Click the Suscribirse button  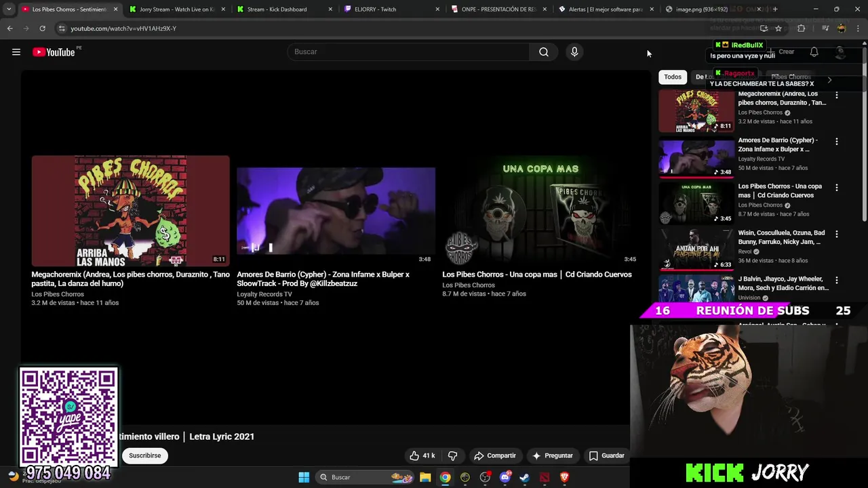(x=145, y=455)
